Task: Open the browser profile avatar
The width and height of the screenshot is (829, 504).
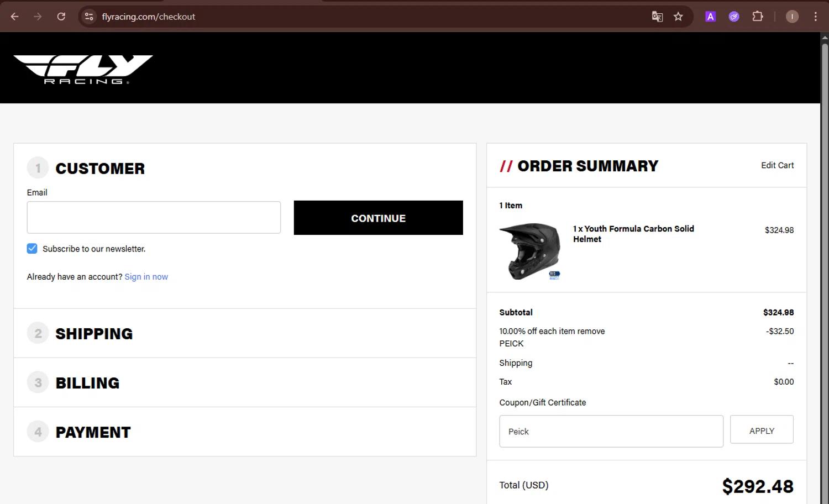Action: pos(792,17)
